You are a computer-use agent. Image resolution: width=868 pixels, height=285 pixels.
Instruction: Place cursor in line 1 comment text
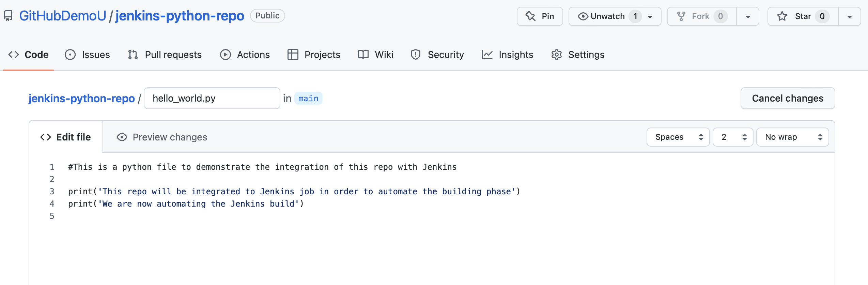[262, 167]
